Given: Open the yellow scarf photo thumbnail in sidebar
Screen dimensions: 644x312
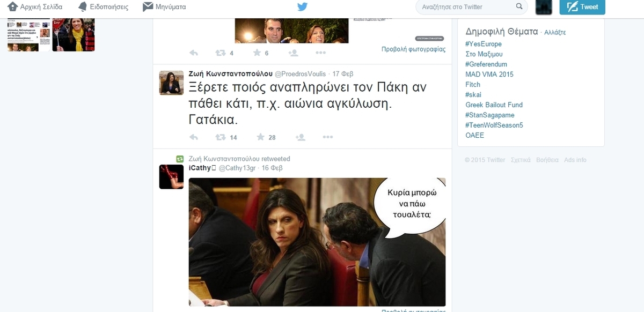Looking at the screenshot, I should (x=74, y=35).
